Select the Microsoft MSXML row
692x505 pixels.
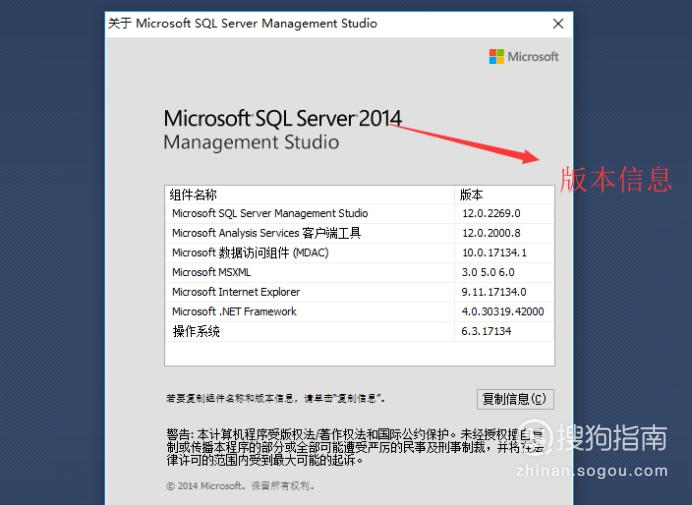(x=360, y=272)
